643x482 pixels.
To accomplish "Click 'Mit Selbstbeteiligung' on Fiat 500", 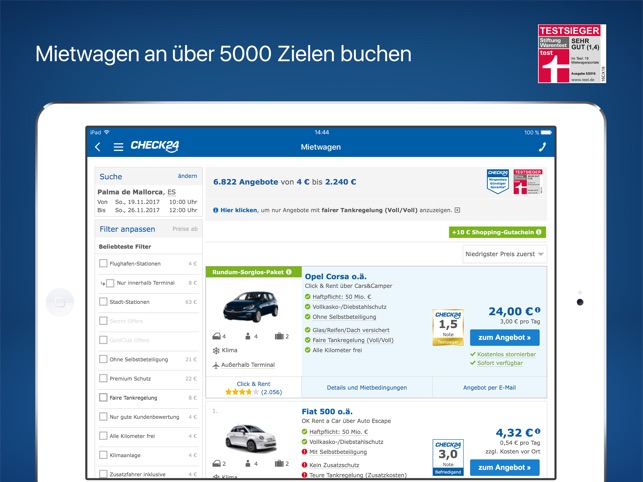I will 338,452.
